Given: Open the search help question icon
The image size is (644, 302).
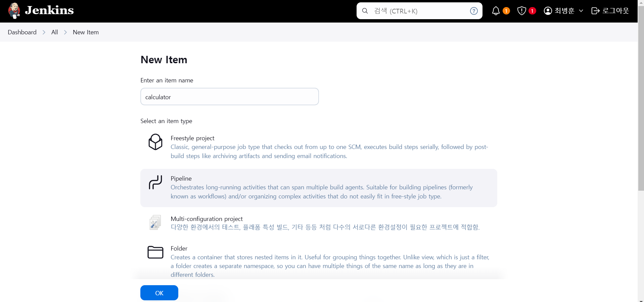Looking at the screenshot, I should point(474,11).
